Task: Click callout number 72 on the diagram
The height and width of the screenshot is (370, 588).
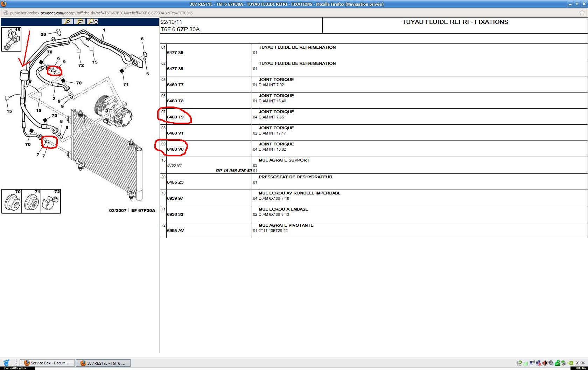Action: click(x=81, y=65)
